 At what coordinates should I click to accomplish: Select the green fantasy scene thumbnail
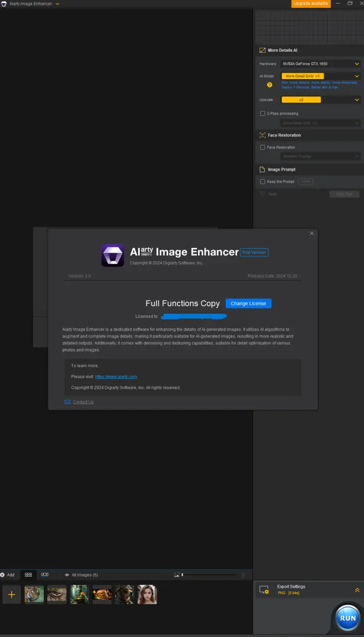80,594
